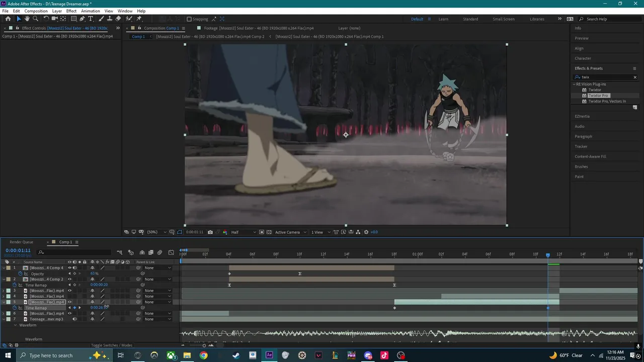
Task: Open the Effect menu
Action: (x=71, y=11)
